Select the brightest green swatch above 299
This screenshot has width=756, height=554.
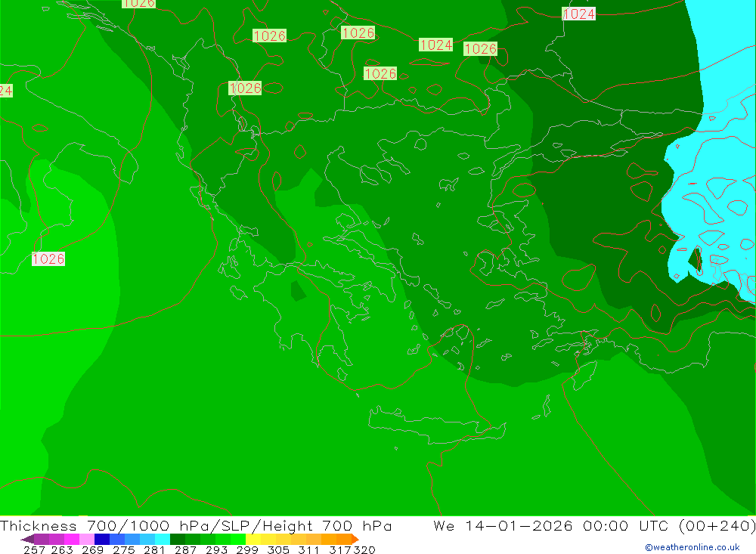coord(238,539)
